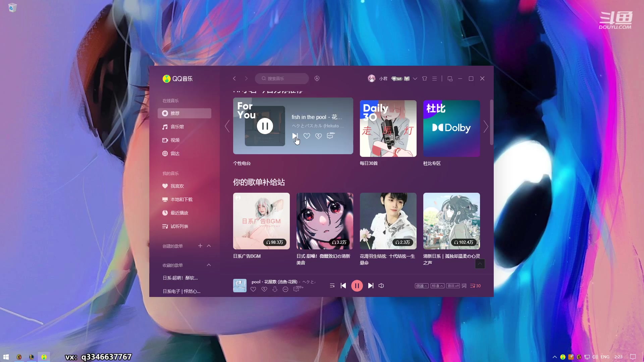Like the current song with heart icon
644x362 pixels.
tap(253, 289)
